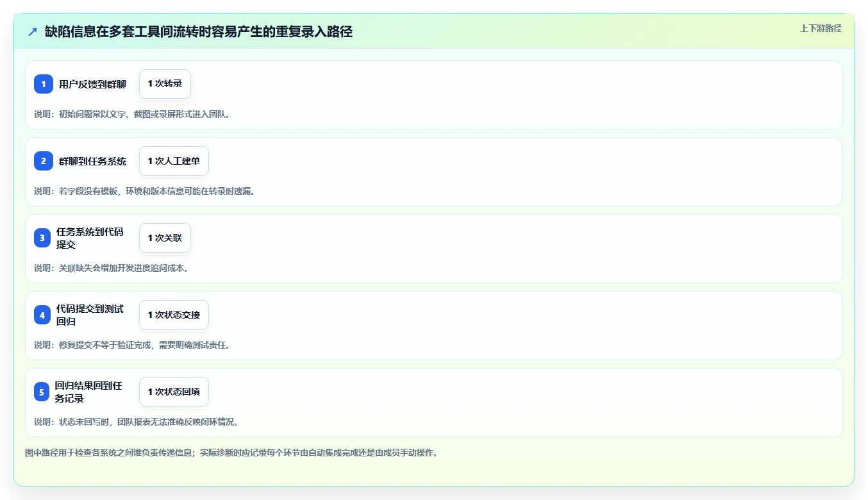This screenshot has height=500, width=868.
Task: Select step number 3 badge
Action: pos(42,238)
